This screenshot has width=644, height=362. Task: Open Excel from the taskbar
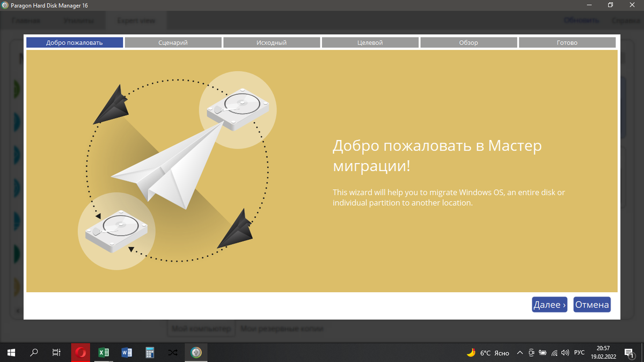pyautogui.click(x=104, y=352)
